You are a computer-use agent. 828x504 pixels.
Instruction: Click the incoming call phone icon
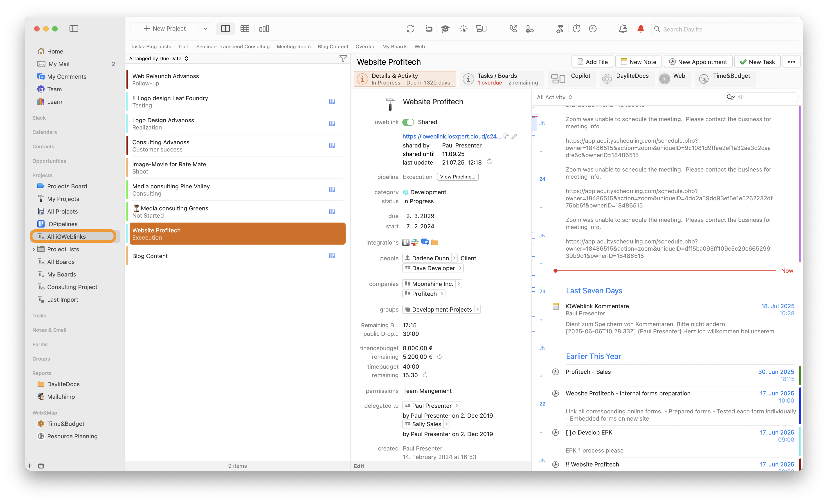point(513,29)
